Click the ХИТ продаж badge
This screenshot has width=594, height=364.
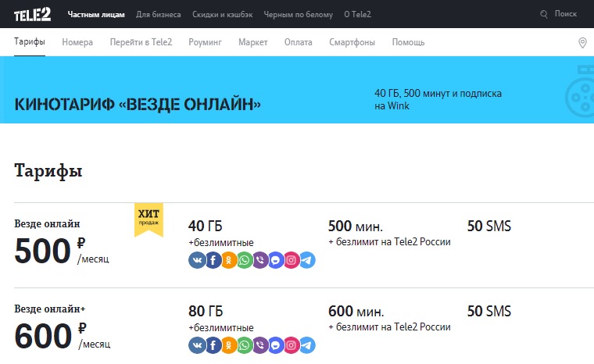coord(148,219)
